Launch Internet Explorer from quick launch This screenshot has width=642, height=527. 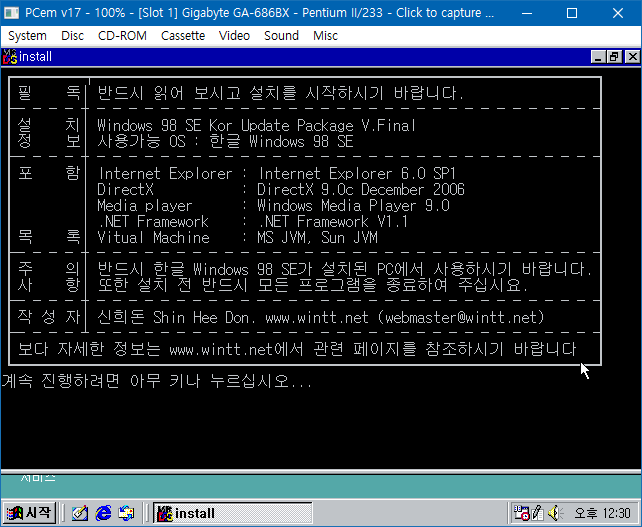click(103, 513)
